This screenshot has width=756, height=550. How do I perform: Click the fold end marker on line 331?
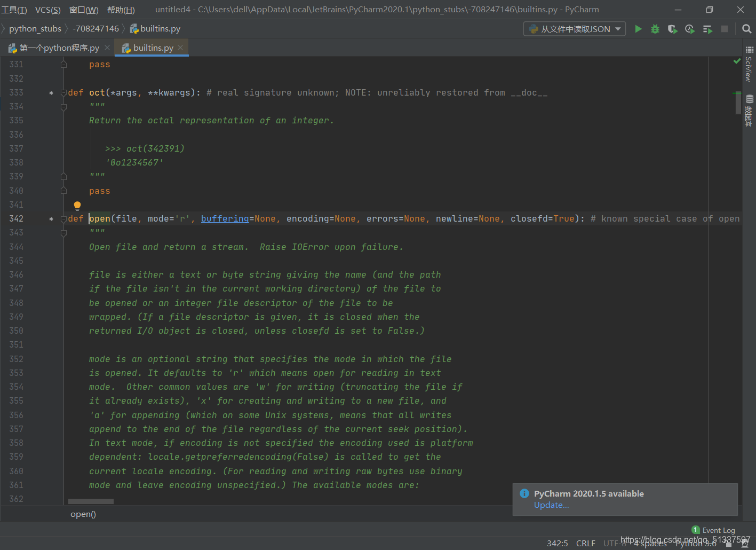pyautogui.click(x=63, y=64)
